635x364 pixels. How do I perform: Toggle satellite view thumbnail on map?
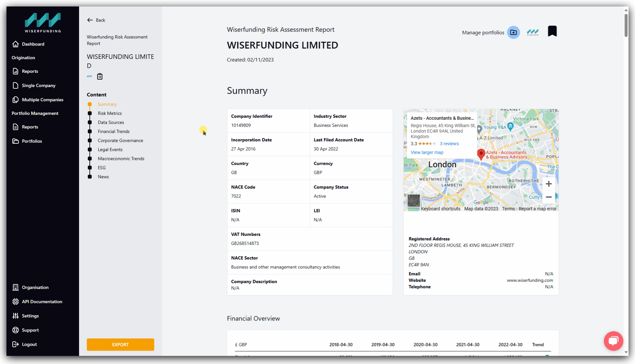click(413, 201)
